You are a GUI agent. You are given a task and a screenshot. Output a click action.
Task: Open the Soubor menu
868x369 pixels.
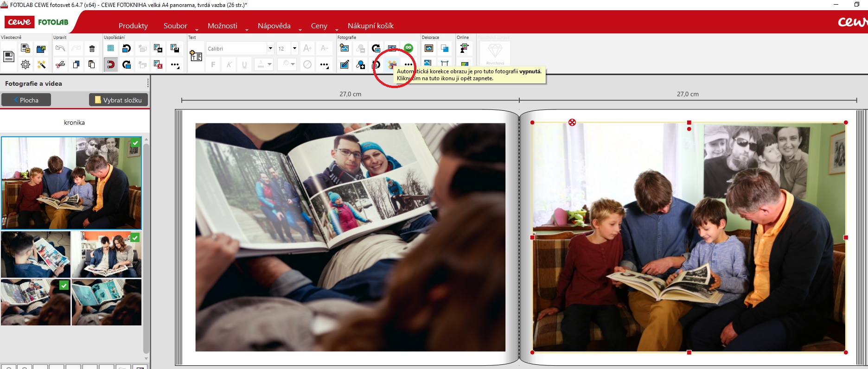click(x=175, y=26)
